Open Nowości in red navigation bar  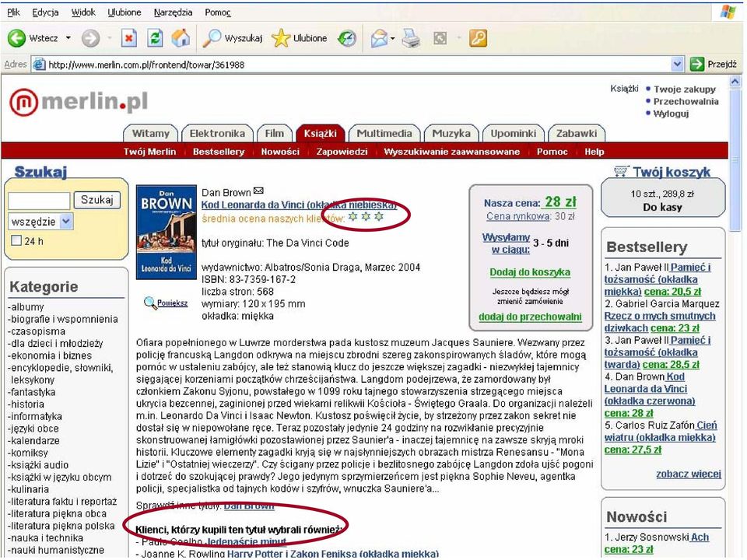280,152
